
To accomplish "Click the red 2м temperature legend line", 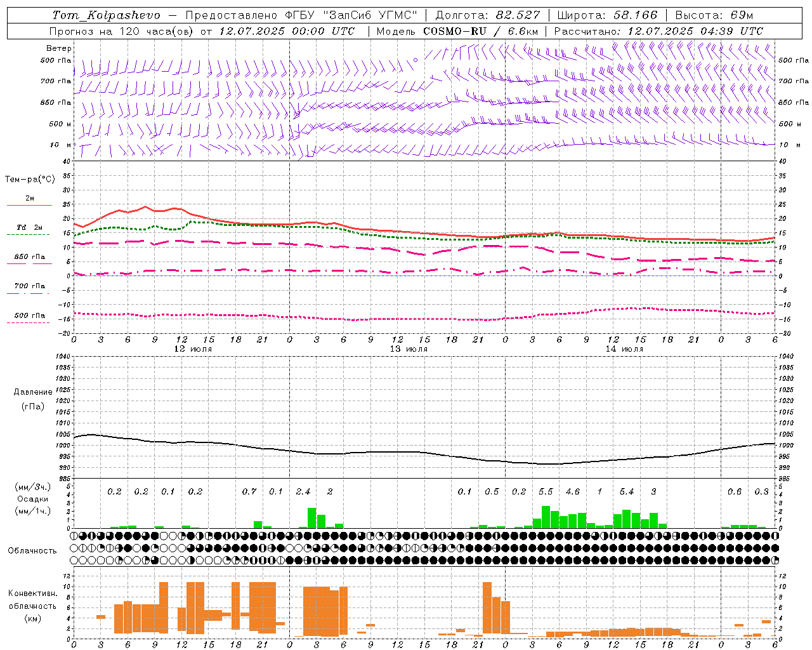I will coord(29,205).
